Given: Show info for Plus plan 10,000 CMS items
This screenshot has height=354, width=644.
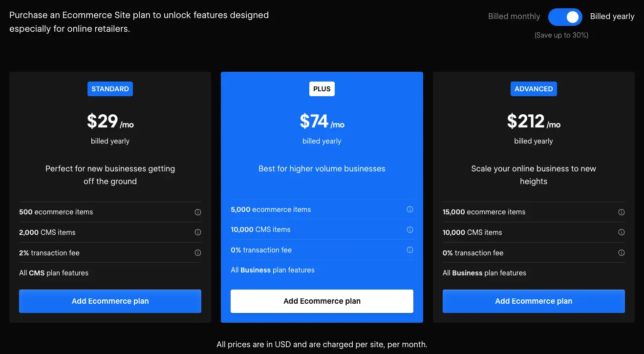Looking at the screenshot, I should point(410,229).
